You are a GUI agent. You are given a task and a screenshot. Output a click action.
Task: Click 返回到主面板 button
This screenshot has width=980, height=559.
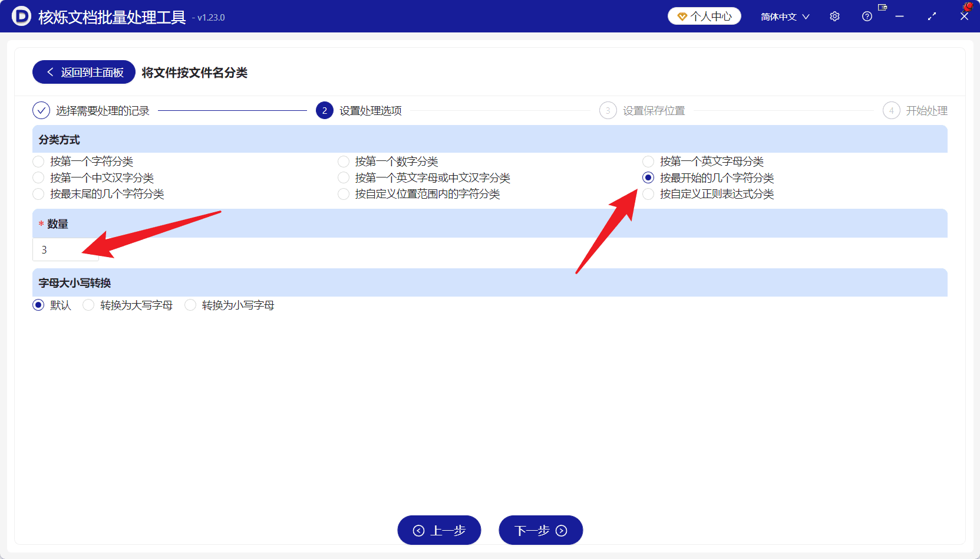point(84,72)
